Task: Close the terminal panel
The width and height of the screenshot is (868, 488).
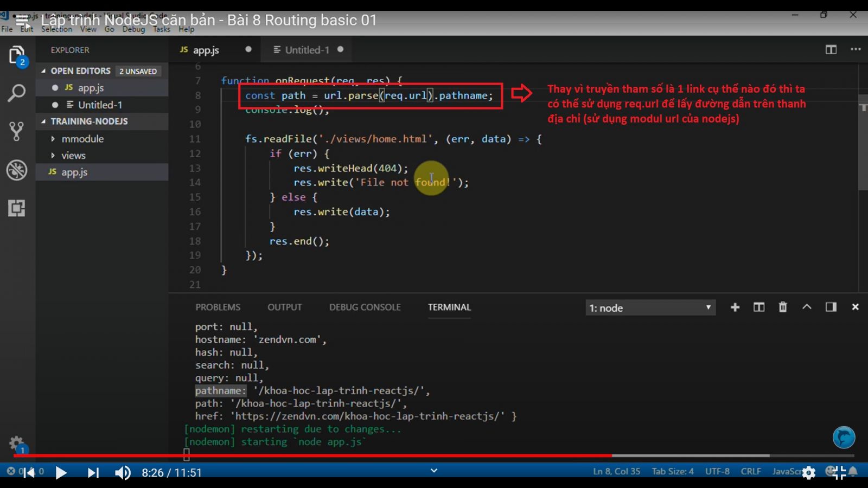Action: click(x=855, y=307)
